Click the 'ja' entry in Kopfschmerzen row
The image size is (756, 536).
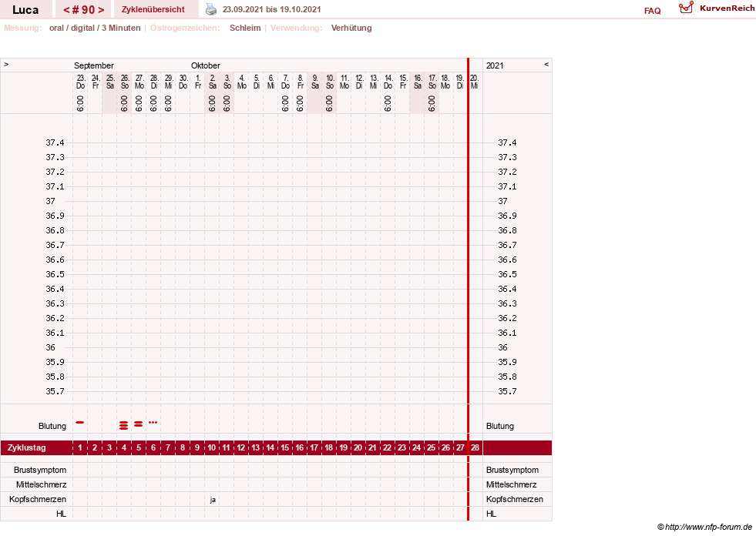(x=213, y=500)
